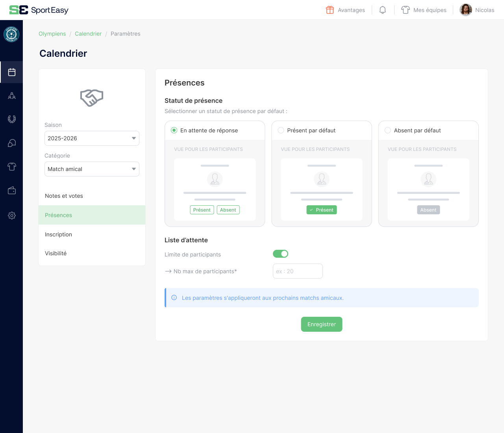Follow the Olympiens breadcrumb link
Screen dimensions: 504x433
coord(52,34)
